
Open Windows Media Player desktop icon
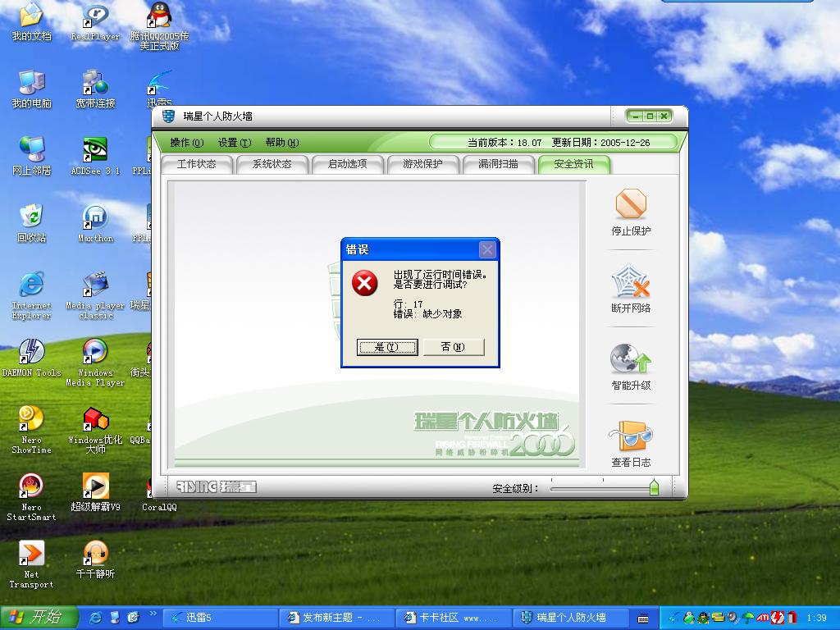point(95,363)
